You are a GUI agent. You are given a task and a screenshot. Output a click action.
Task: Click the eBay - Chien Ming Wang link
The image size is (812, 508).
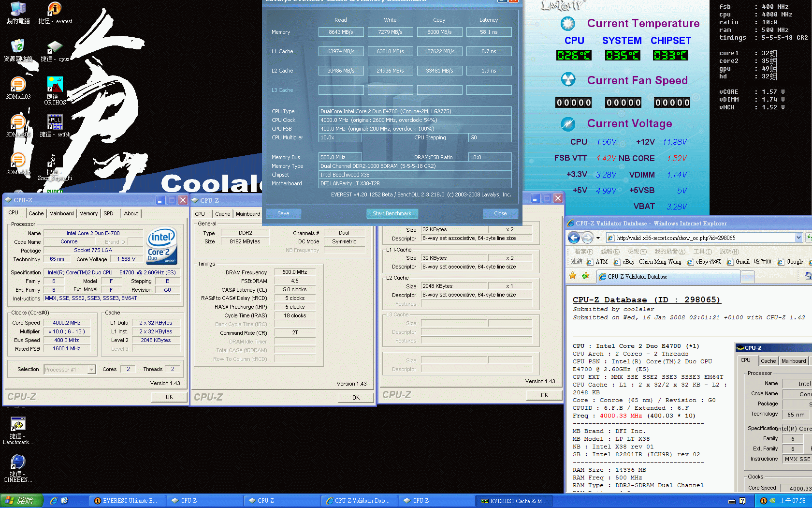(x=647, y=262)
